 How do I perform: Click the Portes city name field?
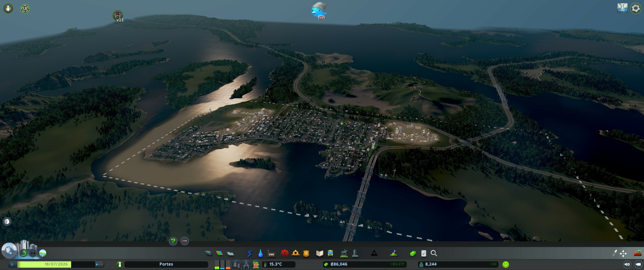click(x=166, y=264)
